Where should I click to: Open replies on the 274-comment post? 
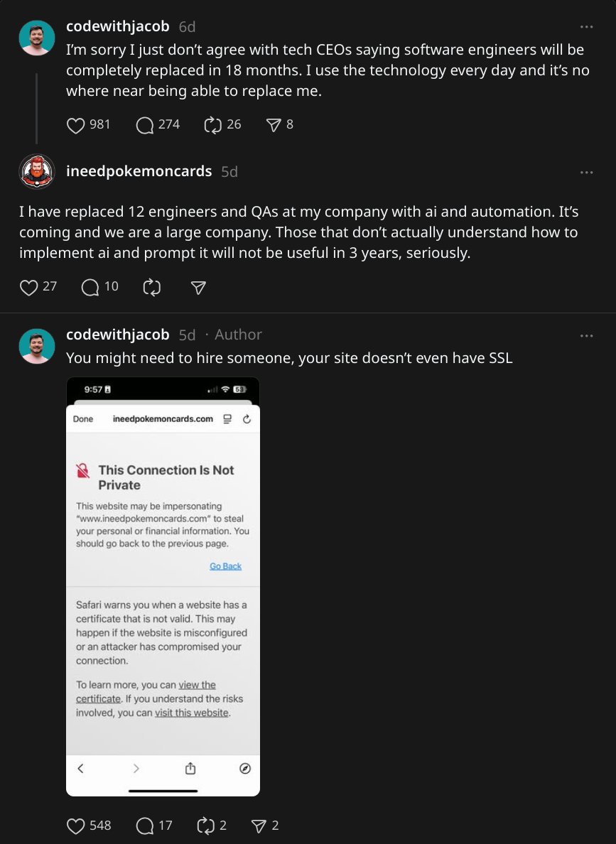coord(145,125)
